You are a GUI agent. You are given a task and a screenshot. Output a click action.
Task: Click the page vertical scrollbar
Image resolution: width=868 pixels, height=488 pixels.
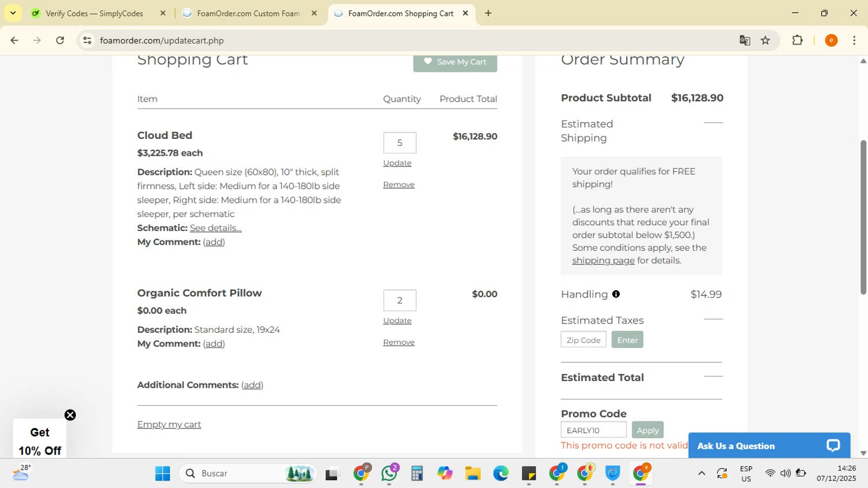[863, 217]
